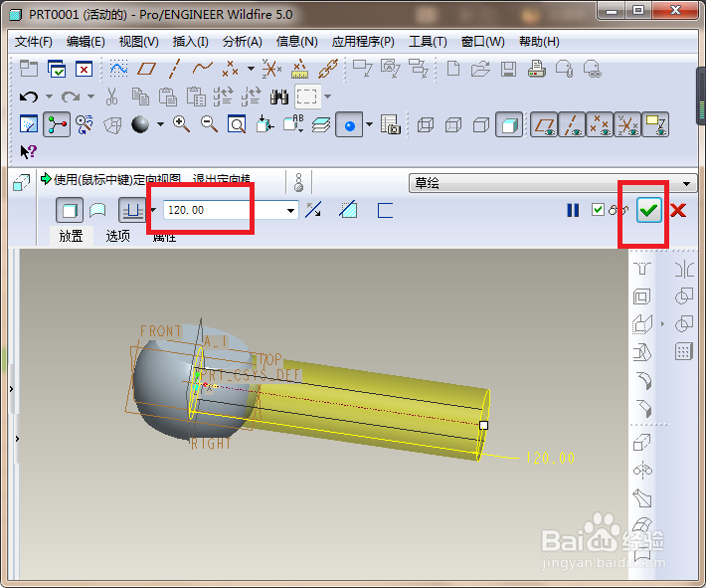This screenshot has height=588, width=706.
Task: Toggle spin center display
Action: coord(57,124)
